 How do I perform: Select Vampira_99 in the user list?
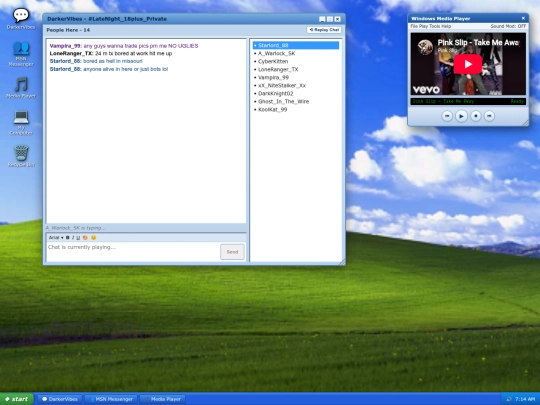(x=296, y=77)
